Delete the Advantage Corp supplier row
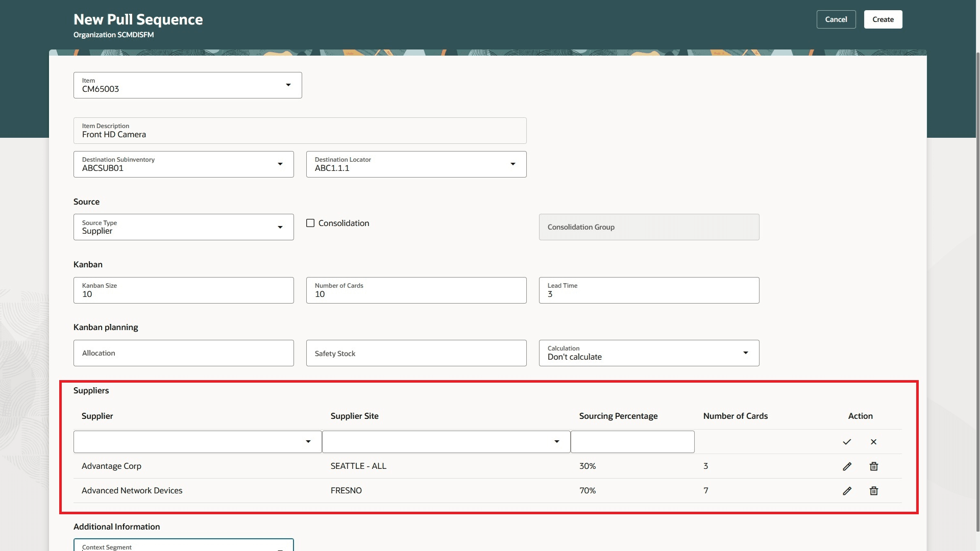The width and height of the screenshot is (980, 551). [x=873, y=466]
